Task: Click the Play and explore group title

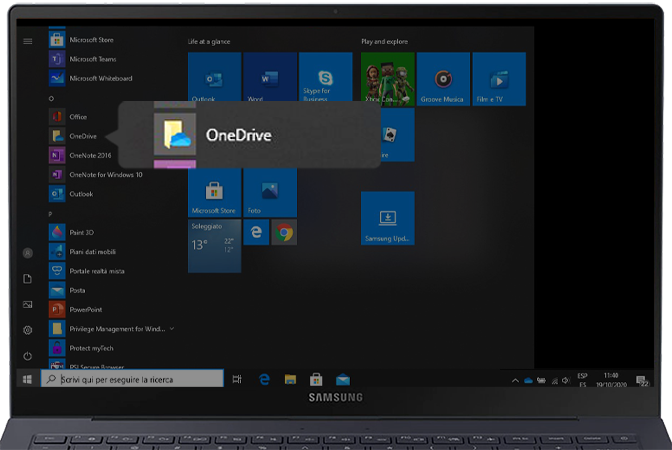Action: (x=384, y=42)
